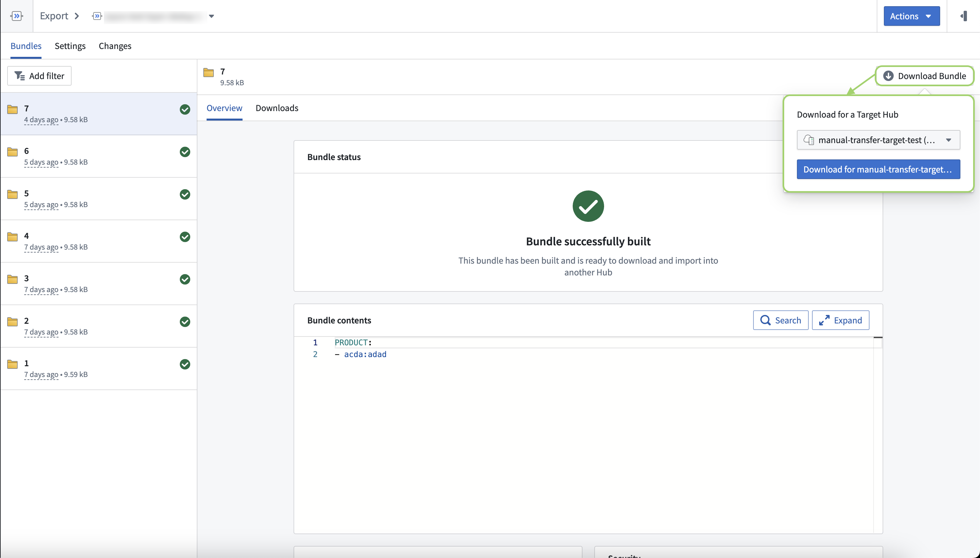This screenshot has width=980, height=558.
Task: Select bundle 2 in the list
Action: click(99, 326)
